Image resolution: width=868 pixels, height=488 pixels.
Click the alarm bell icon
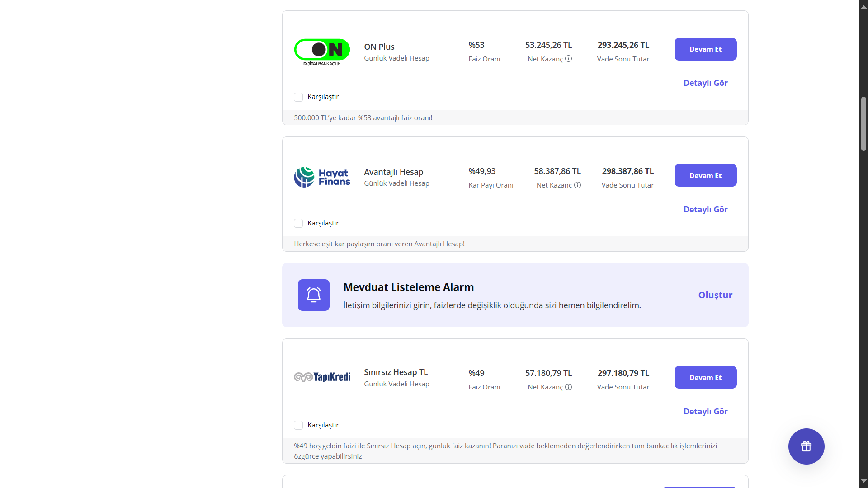[x=314, y=295]
